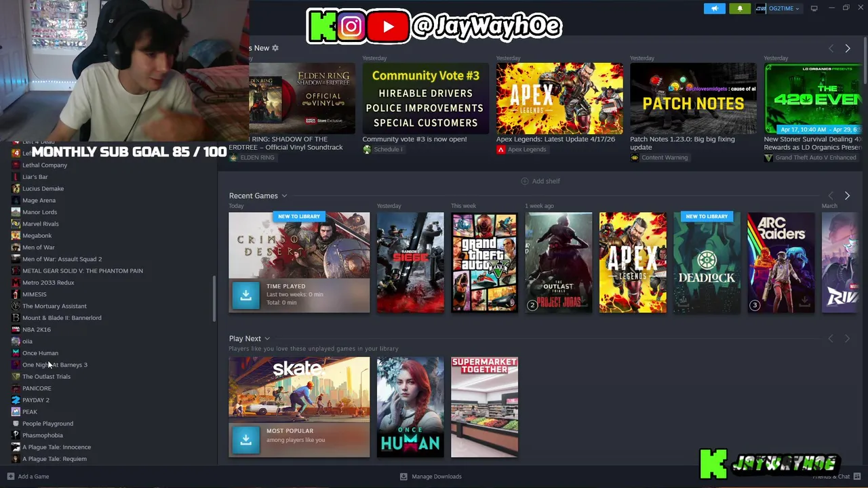Image resolution: width=868 pixels, height=488 pixels.
Task: Open the Elden Ring Official Vinyl news thumbnail
Action: 302,98
